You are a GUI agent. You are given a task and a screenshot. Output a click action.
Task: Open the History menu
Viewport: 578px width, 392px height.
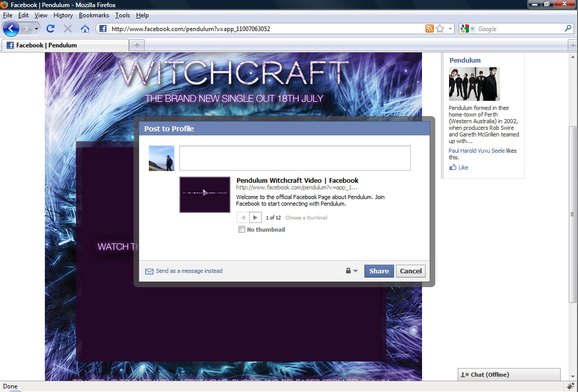tap(63, 15)
